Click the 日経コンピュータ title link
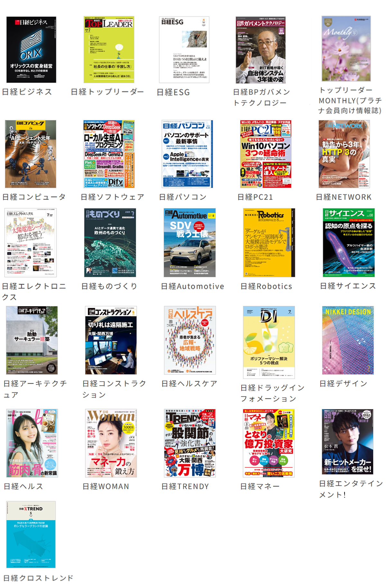Image resolution: width=386 pixels, height=588 pixels. (34, 197)
